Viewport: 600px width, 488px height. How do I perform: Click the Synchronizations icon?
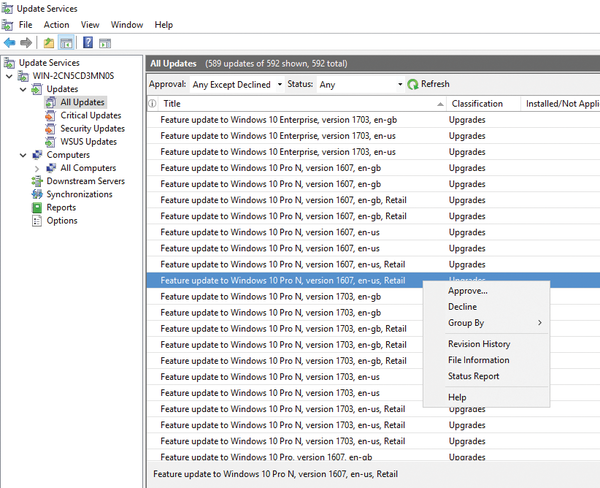[37, 194]
